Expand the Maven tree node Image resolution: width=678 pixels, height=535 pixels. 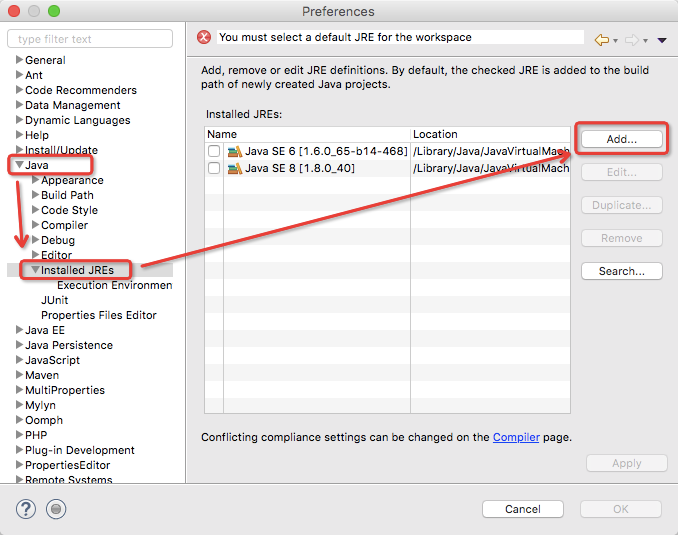click(19, 375)
